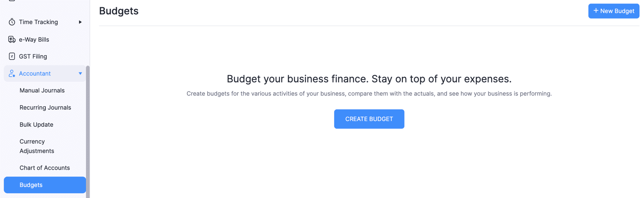Open Manual Journals from the sidebar
The image size is (644, 198).
42,90
